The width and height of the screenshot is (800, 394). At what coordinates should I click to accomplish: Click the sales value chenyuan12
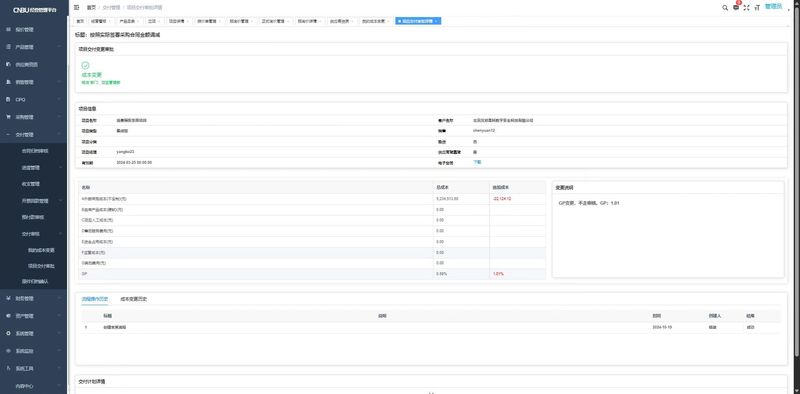pyautogui.click(x=484, y=131)
